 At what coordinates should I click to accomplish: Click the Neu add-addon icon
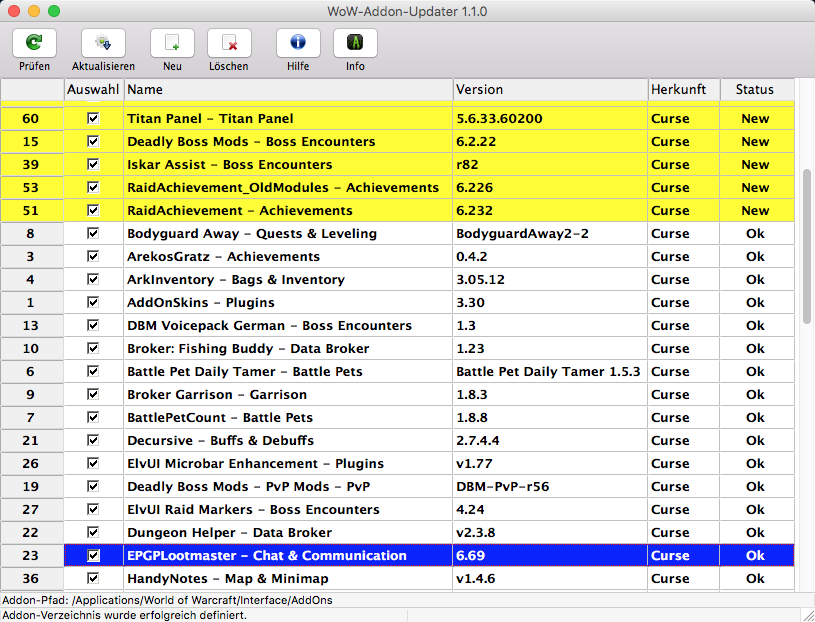click(172, 43)
